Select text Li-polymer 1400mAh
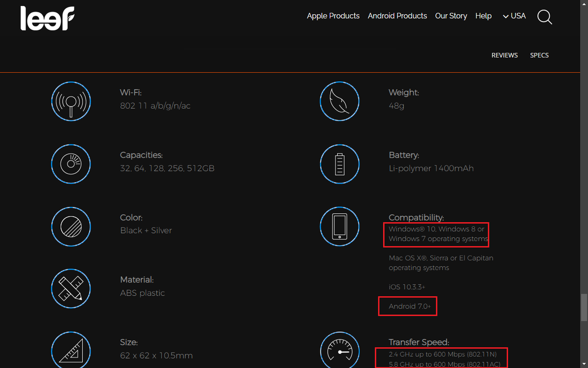 (x=431, y=168)
